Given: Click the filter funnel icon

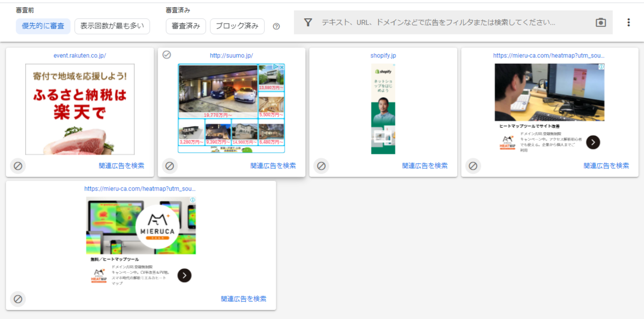Looking at the screenshot, I should coord(308,23).
